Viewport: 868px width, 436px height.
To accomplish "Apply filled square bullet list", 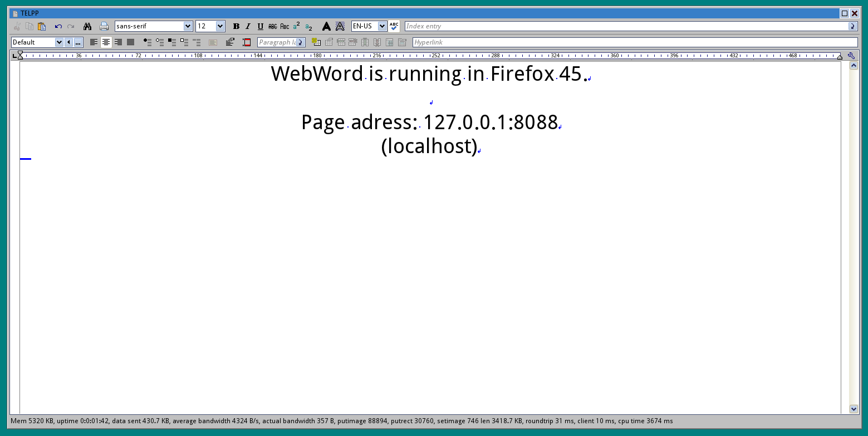I will pos(172,42).
